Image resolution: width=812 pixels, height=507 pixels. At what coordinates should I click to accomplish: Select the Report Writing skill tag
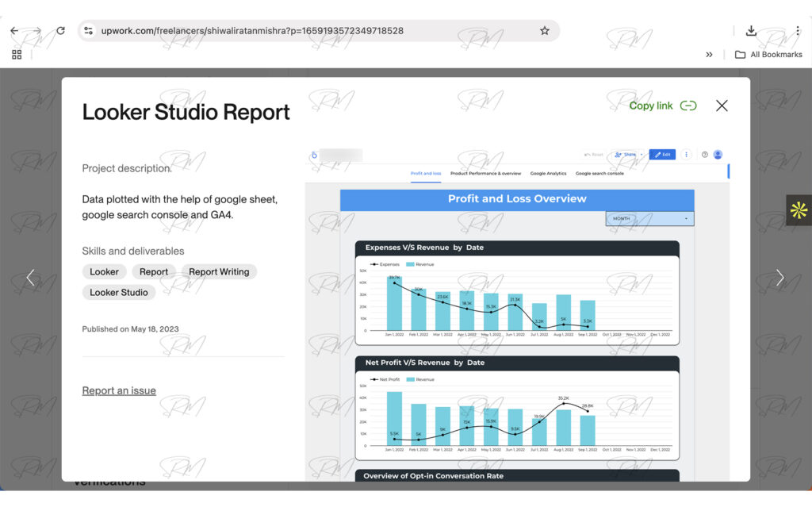click(x=219, y=271)
